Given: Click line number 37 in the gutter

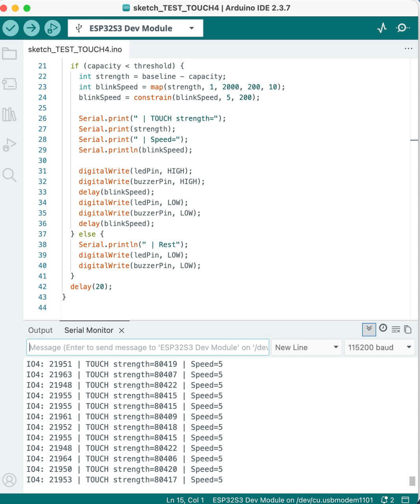Looking at the screenshot, I should point(42,234).
